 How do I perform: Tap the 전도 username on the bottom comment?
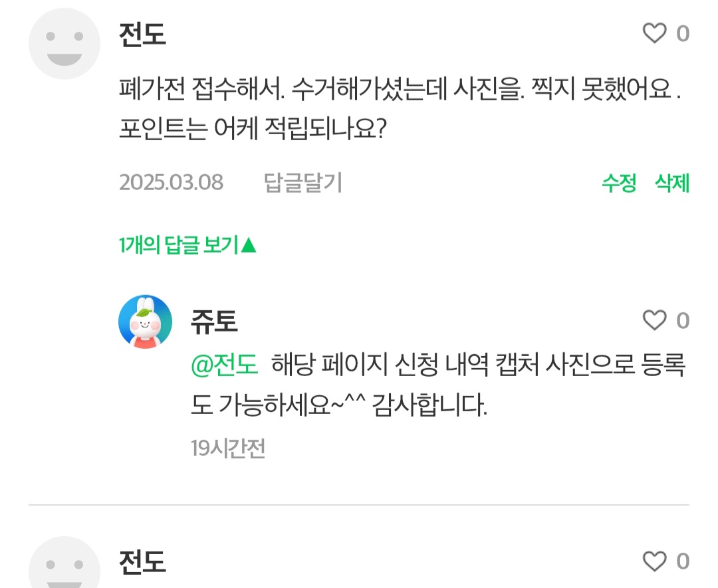click(x=142, y=563)
